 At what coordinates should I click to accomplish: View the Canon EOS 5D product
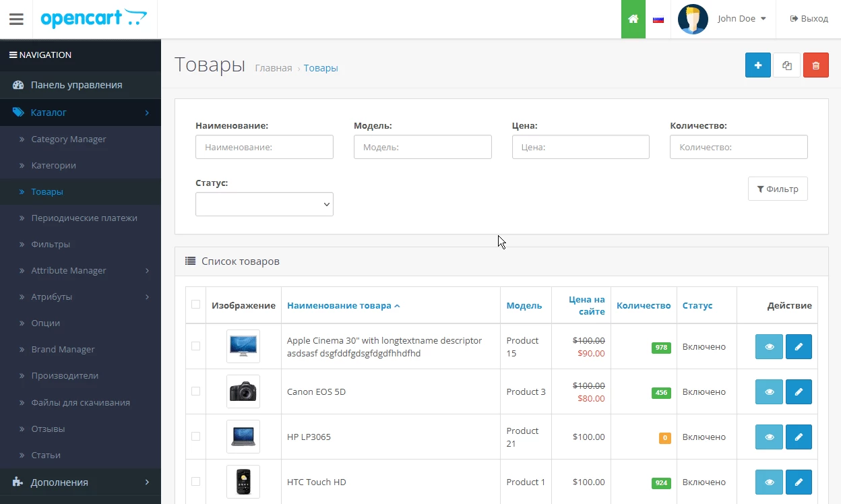pos(770,391)
